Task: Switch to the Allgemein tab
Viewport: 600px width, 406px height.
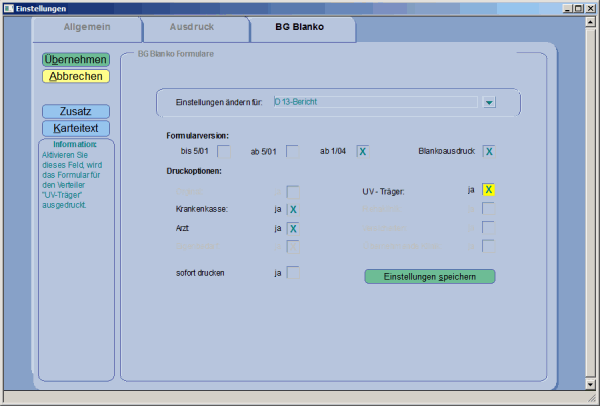Action: 87,29
